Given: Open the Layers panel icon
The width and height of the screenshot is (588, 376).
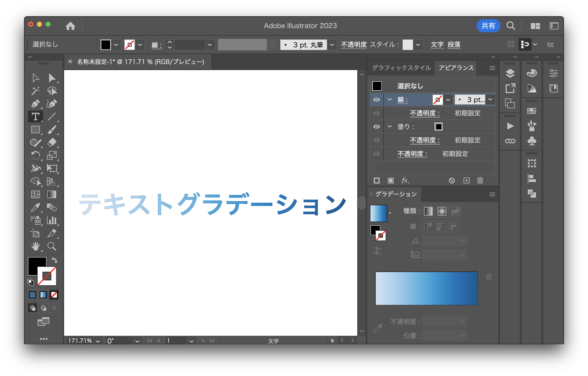Looking at the screenshot, I should pyautogui.click(x=510, y=73).
